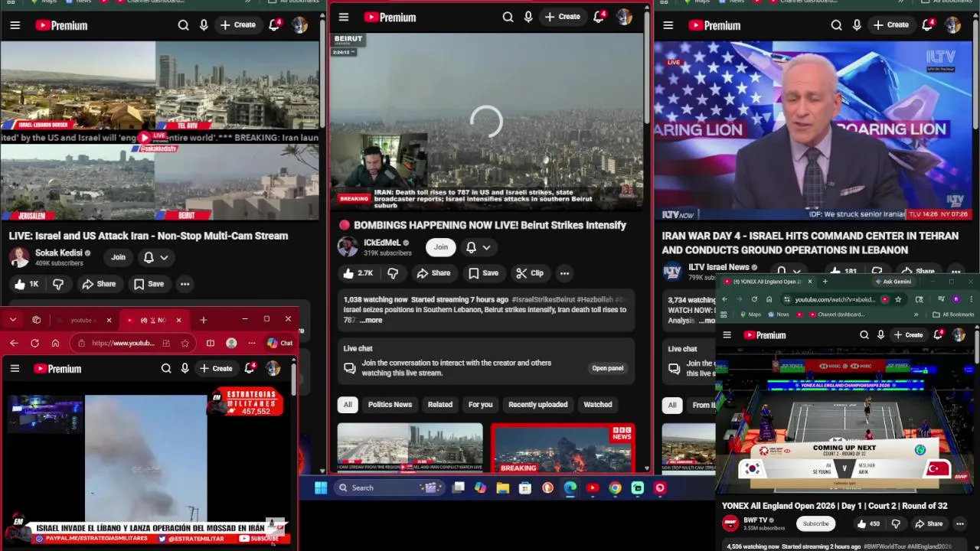The height and width of the screenshot is (551, 980).
Task: Open guide menu in Sokak Kedisi window
Action: tap(15, 25)
